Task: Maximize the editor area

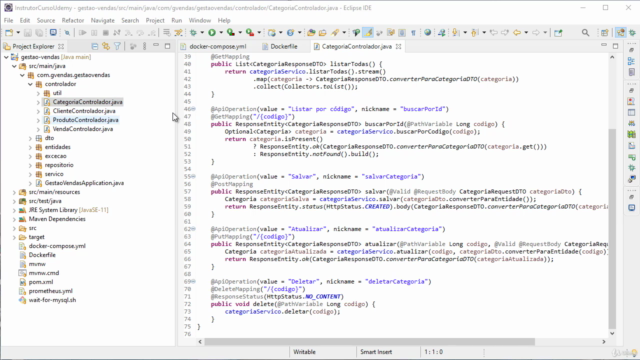Action: [x=616, y=46]
